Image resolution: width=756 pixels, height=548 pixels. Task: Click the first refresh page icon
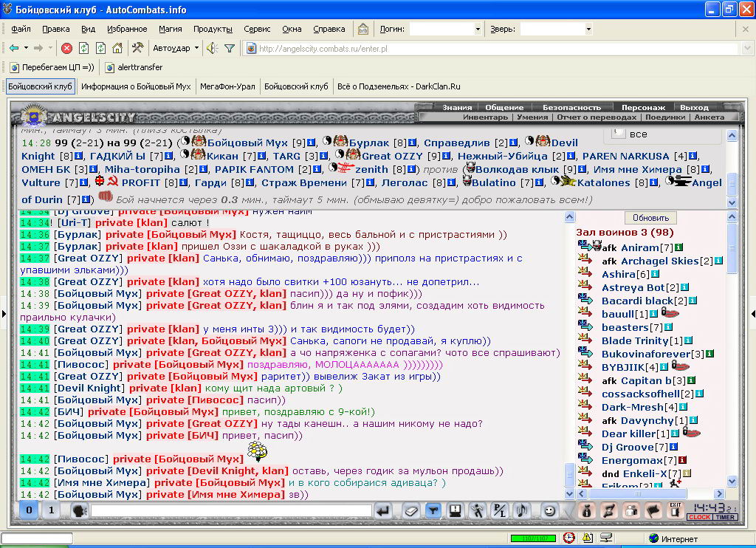[84, 48]
